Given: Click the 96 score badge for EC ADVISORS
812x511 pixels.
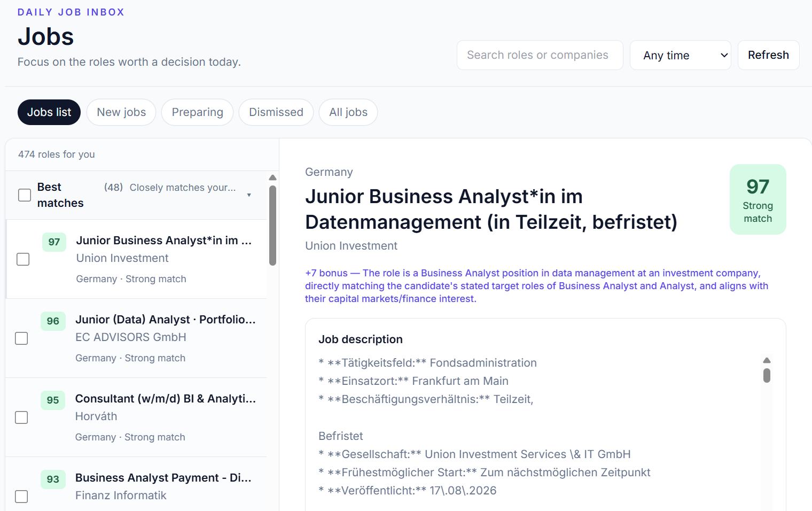Looking at the screenshot, I should tap(53, 321).
